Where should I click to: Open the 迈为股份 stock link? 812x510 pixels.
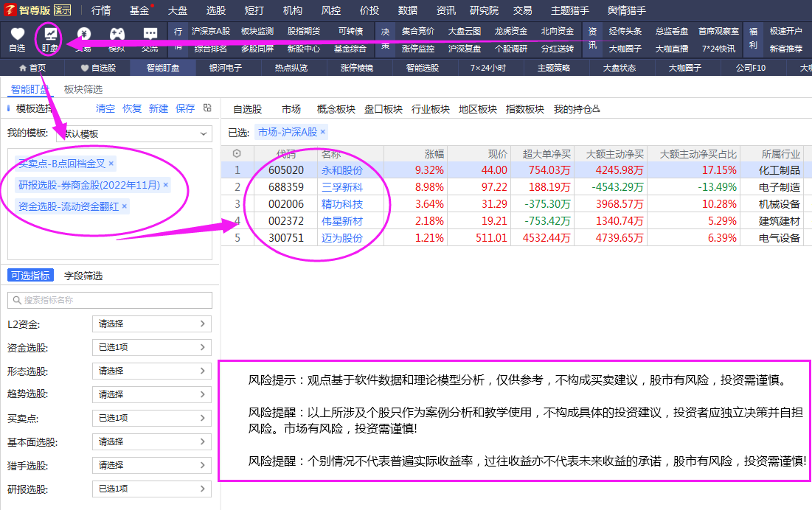[341, 238]
